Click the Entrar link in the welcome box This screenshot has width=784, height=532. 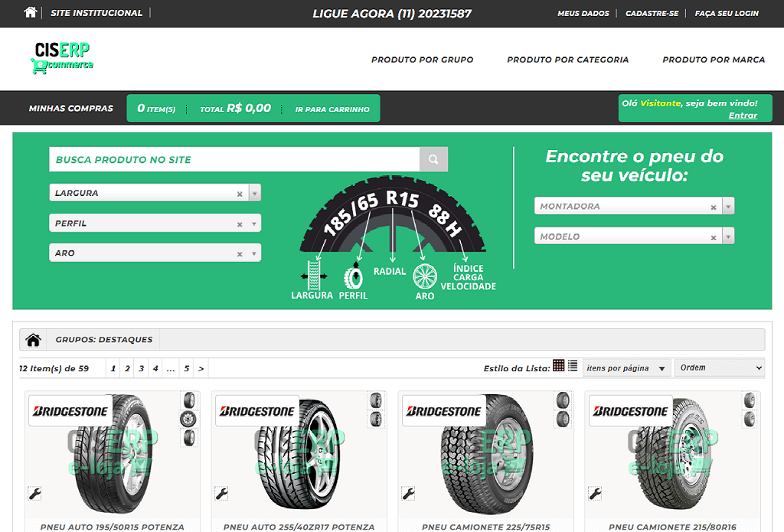point(741,113)
